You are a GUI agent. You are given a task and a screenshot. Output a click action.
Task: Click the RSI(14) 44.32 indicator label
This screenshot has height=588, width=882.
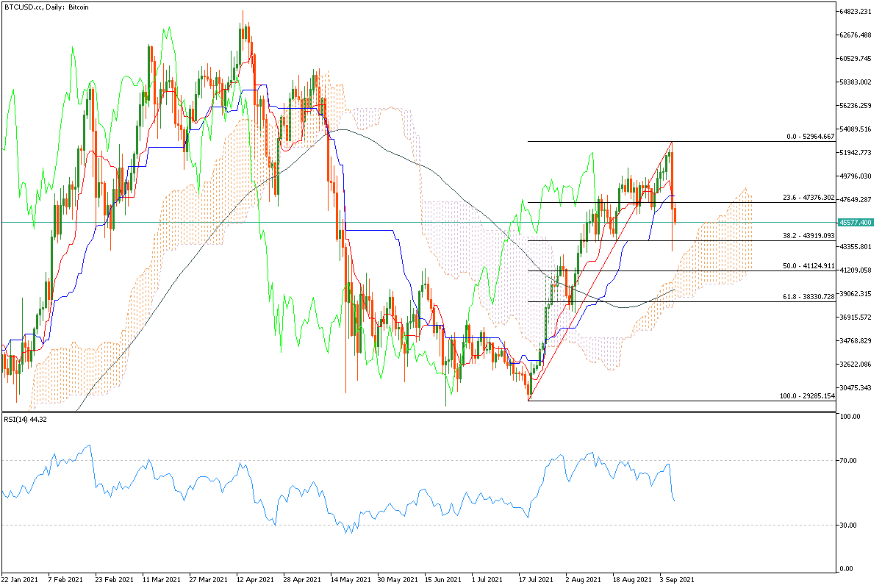click(26, 420)
